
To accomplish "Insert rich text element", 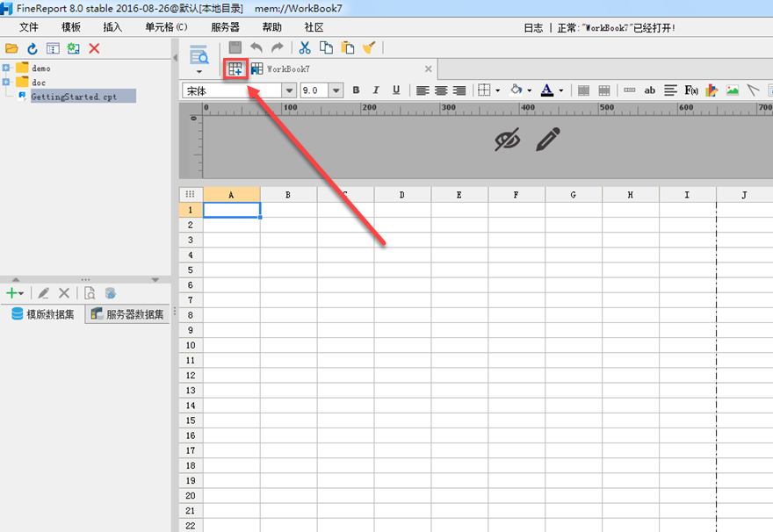I will pos(670,90).
